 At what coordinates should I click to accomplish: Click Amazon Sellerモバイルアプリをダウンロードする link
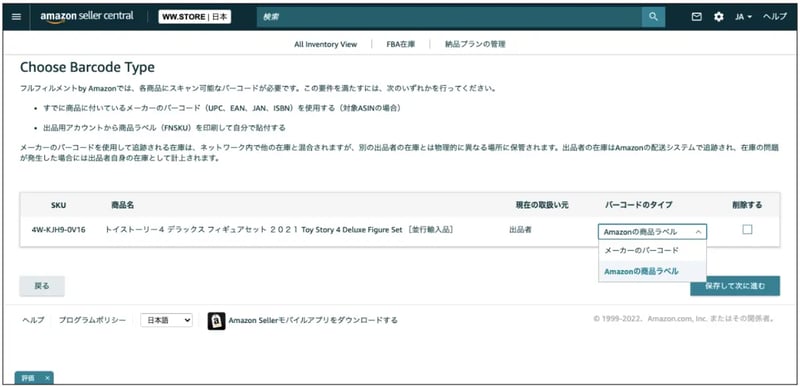click(313, 320)
